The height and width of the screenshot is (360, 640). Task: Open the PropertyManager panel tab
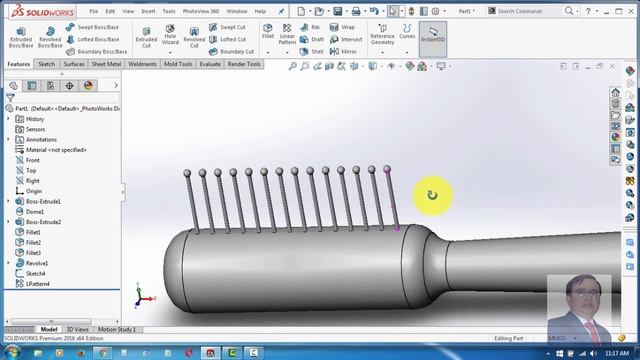tap(31, 86)
